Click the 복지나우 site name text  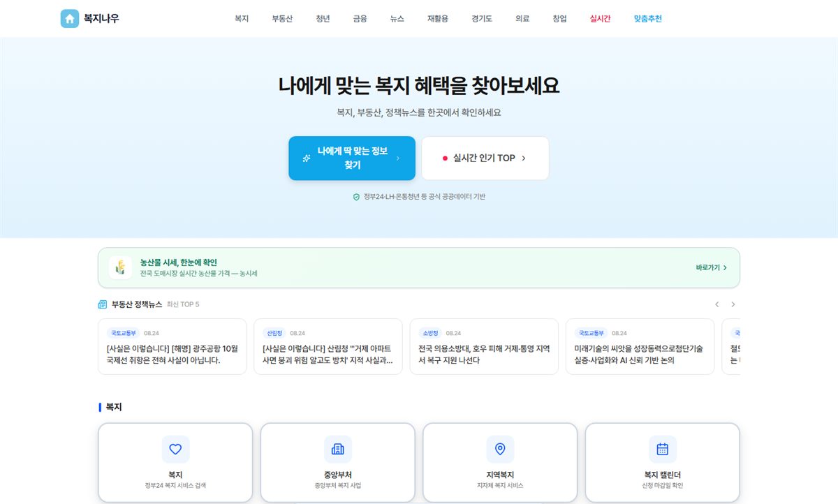point(101,19)
